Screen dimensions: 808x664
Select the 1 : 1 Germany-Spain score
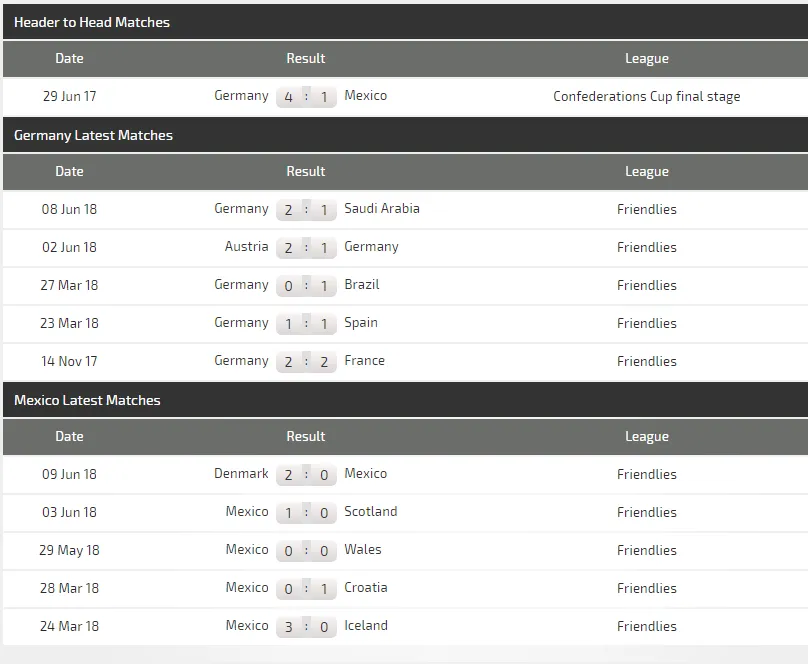click(306, 324)
